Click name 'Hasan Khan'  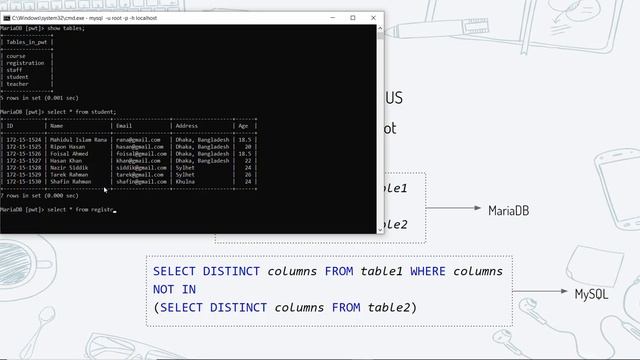66,160
